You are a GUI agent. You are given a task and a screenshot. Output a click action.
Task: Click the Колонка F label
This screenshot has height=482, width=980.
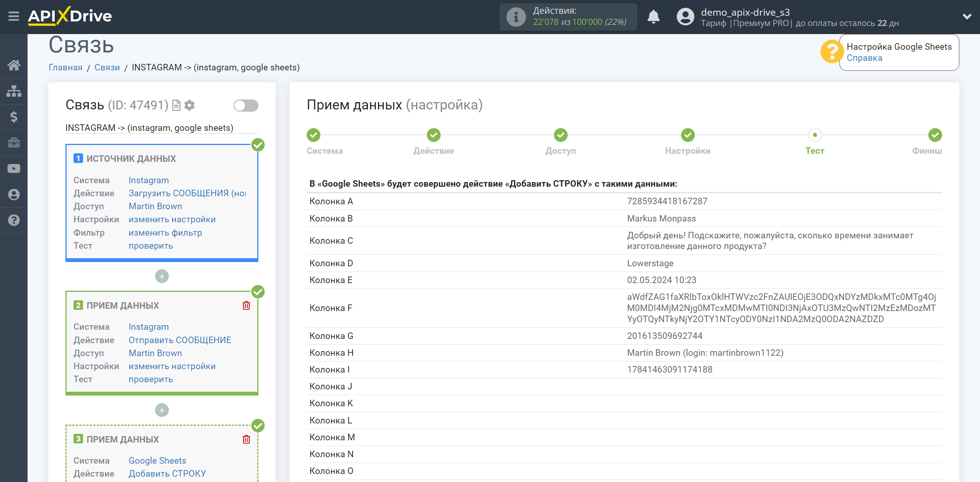[x=331, y=308]
